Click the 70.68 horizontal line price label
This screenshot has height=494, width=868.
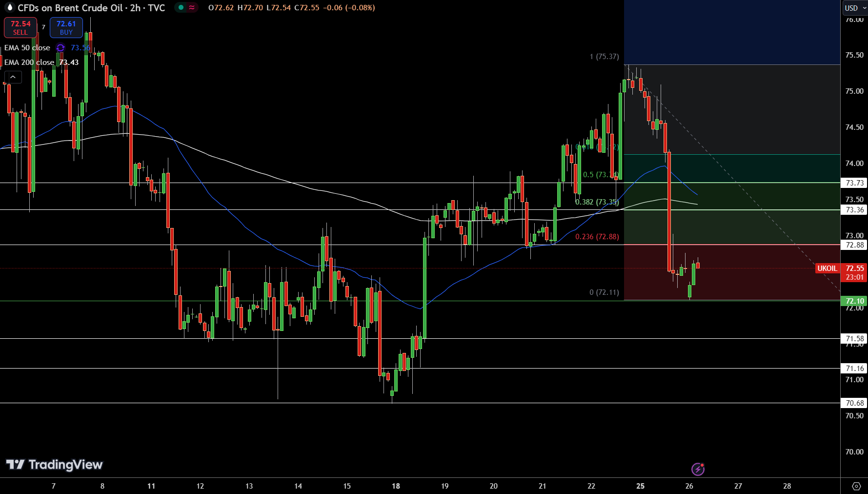(x=854, y=403)
